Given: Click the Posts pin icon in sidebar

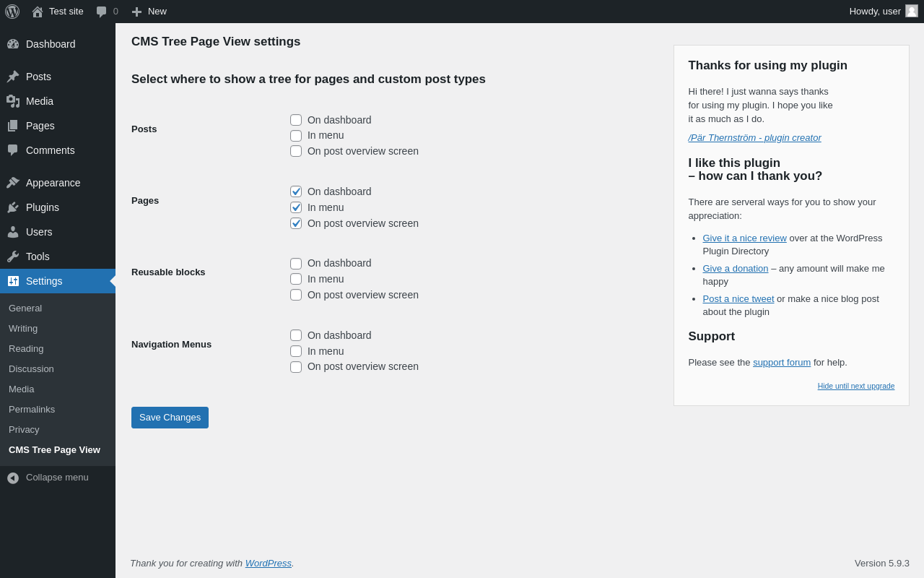Looking at the screenshot, I should click(x=13, y=77).
